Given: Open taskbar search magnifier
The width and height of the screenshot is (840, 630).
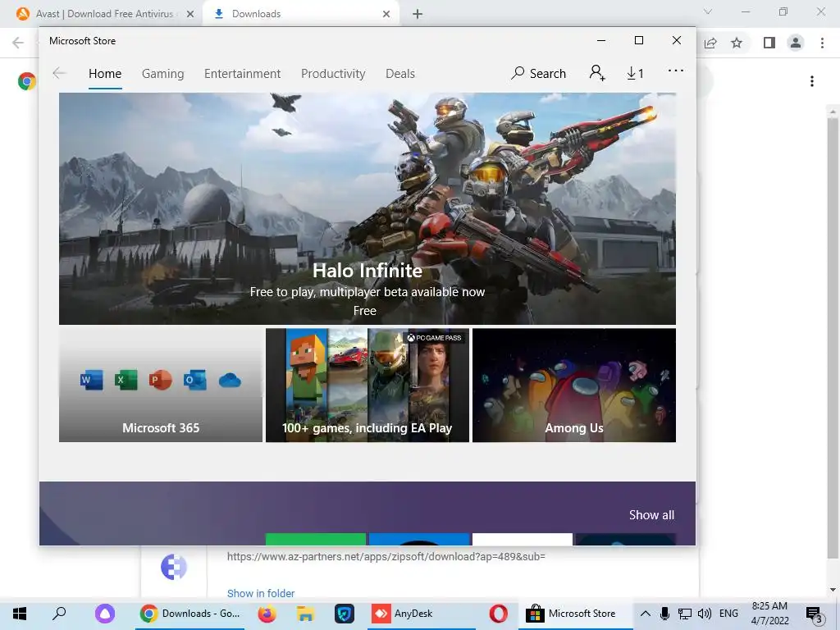Looking at the screenshot, I should click(x=59, y=614).
